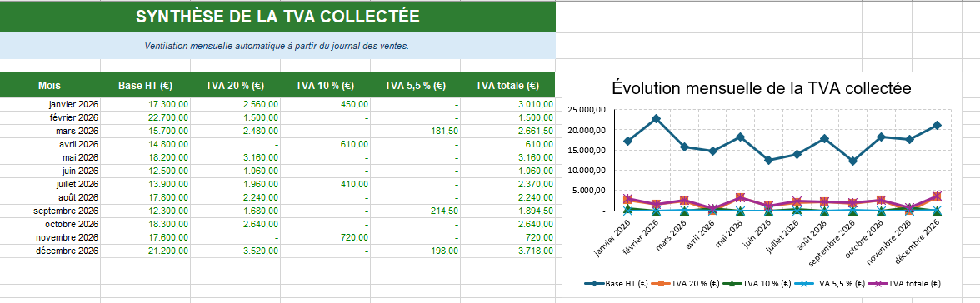980x303 pixels.
Task: Click the chart title 'Évolution mensuelle de la TVA collectée'
Action: click(761, 88)
